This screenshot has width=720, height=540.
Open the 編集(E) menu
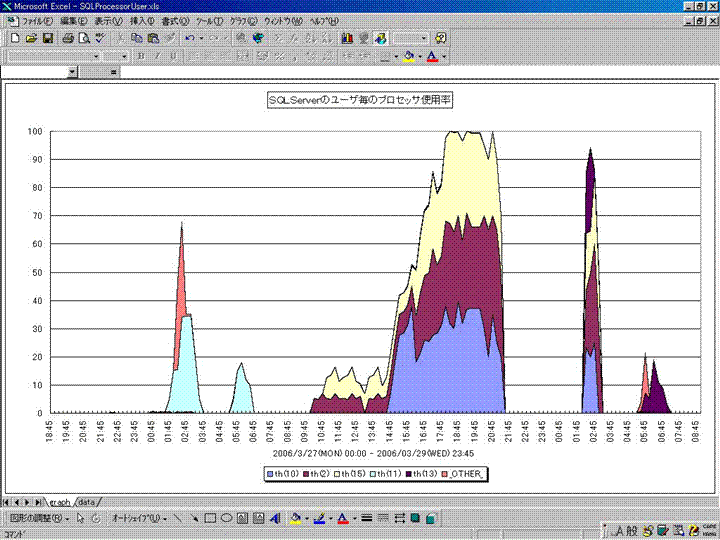tap(73, 21)
